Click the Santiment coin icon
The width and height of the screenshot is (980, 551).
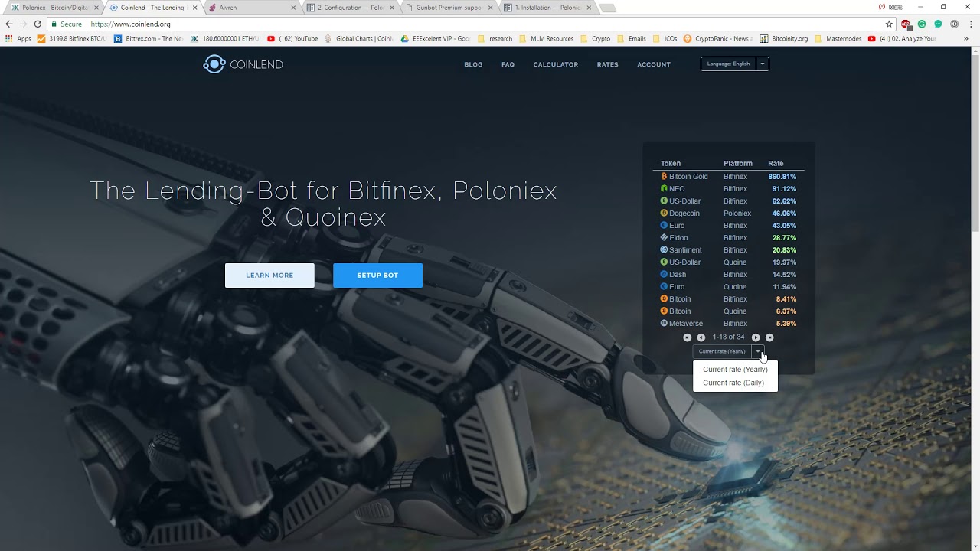click(664, 249)
